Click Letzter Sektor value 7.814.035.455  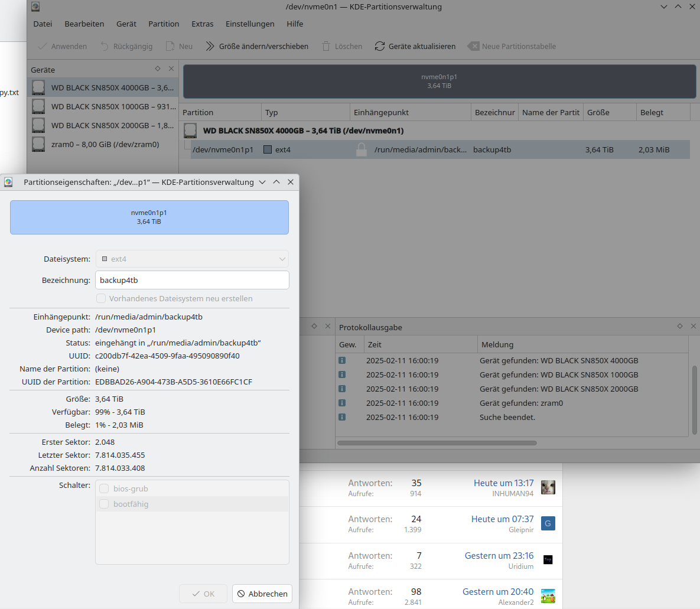pos(120,455)
